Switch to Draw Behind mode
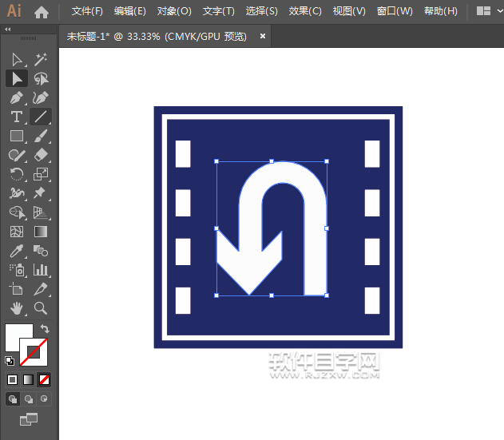 click(x=29, y=398)
